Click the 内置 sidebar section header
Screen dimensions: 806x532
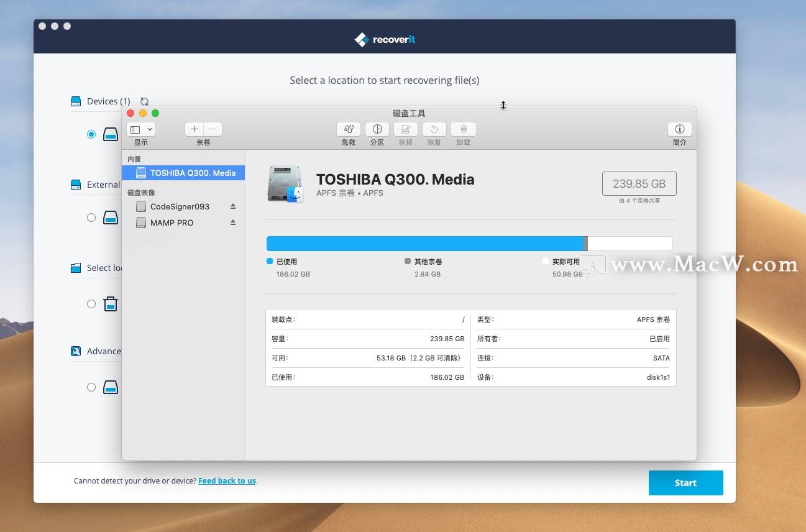pos(134,159)
